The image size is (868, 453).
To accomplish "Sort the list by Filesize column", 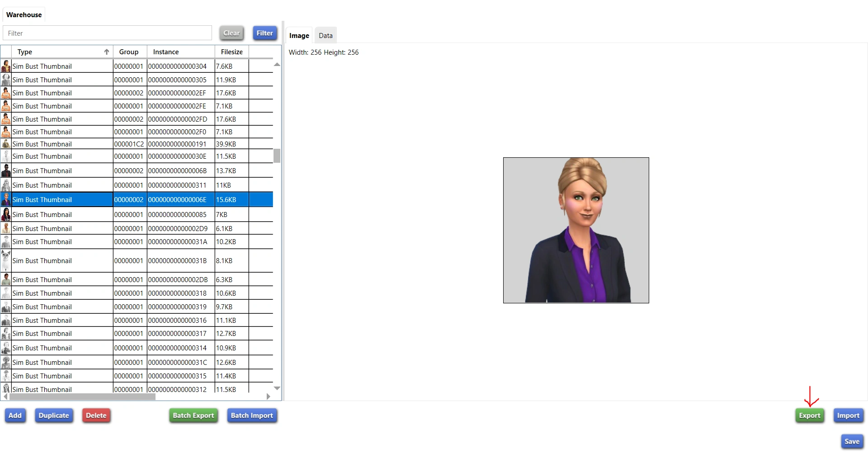I will click(232, 52).
